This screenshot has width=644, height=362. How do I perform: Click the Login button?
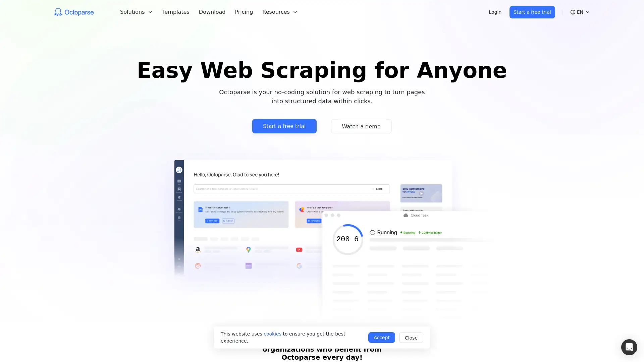click(x=495, y=12)
